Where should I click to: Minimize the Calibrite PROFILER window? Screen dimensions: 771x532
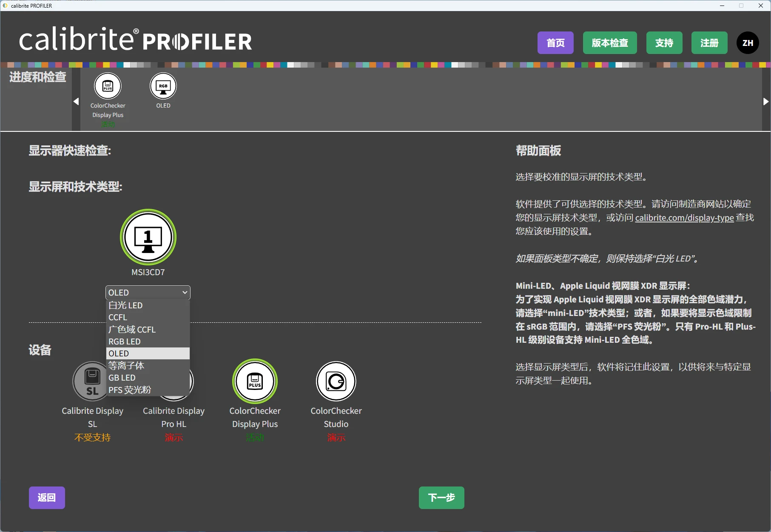pyautogui.click(x=722, y=6)
